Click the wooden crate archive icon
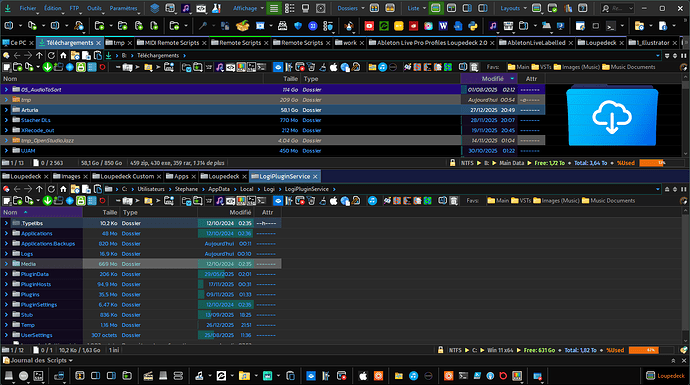 [242, 26]
